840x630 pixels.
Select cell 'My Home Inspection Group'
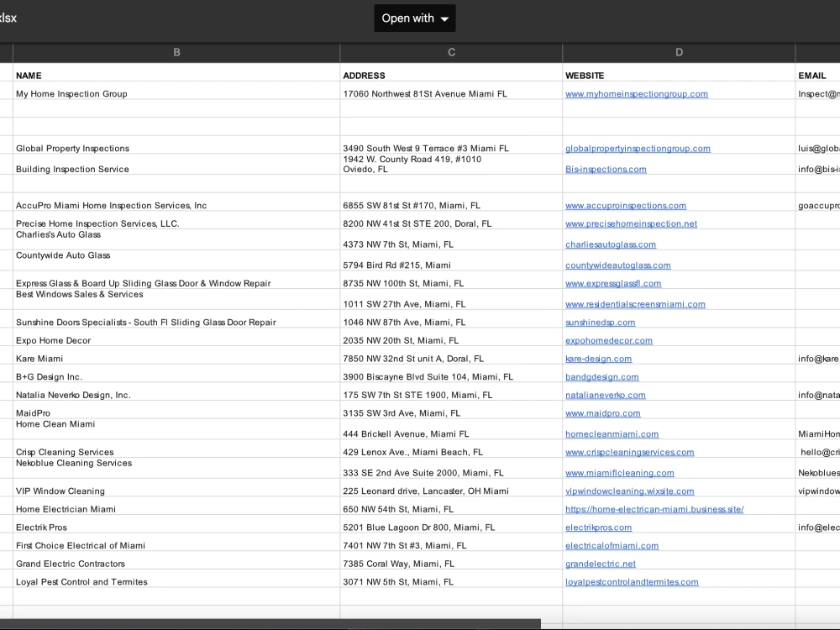pos(176,91)
